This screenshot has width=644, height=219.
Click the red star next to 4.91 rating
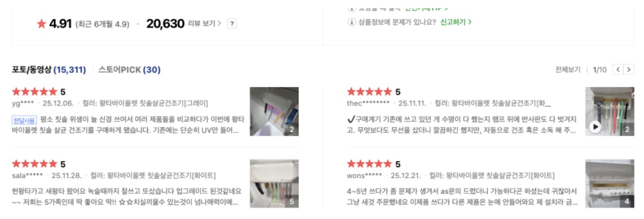click(x=41, y=24)
